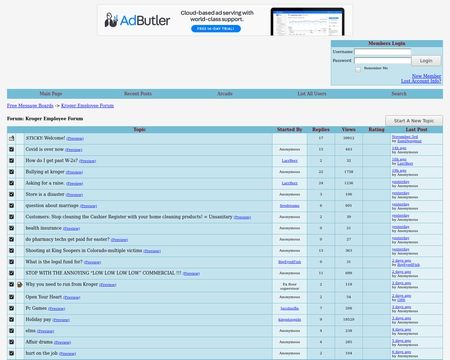Click the Login button

[426, 61]
